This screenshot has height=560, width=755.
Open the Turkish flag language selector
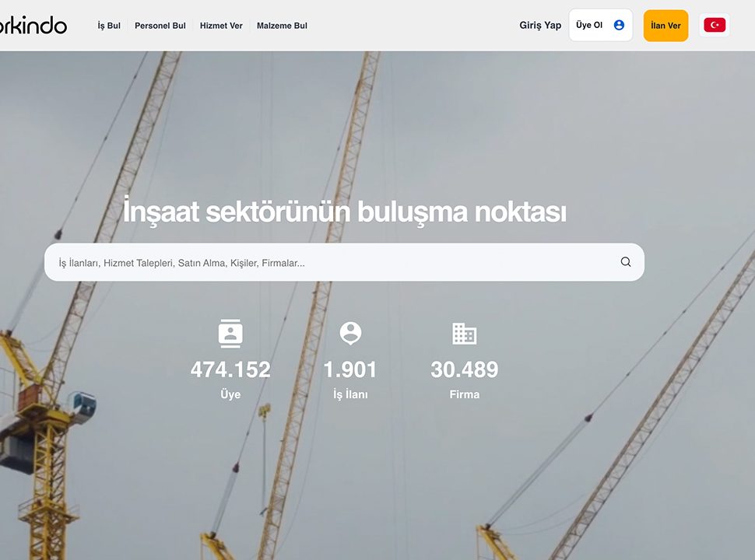[715, 25]
